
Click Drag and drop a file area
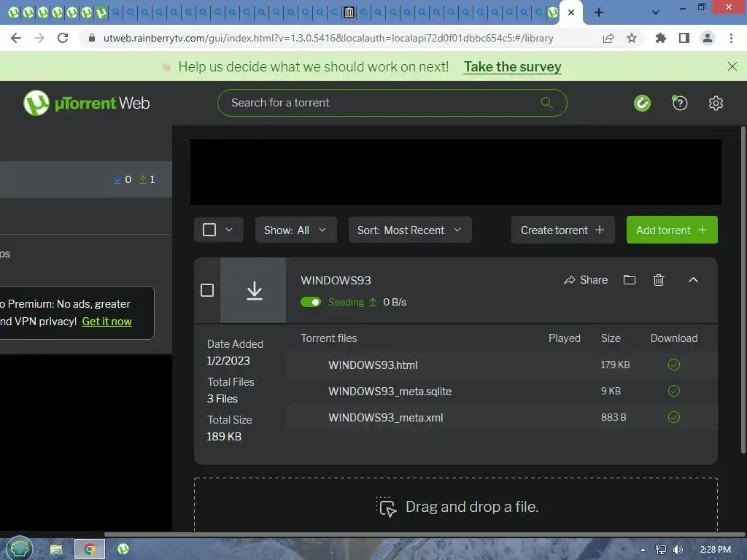click(x=455, y=506)
